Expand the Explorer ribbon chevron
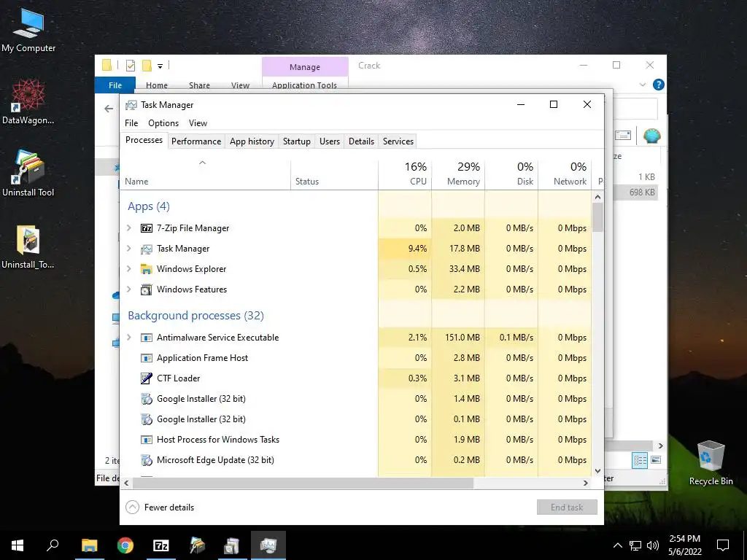The width and height of the screenshot is (747, 560). [642, 85]
